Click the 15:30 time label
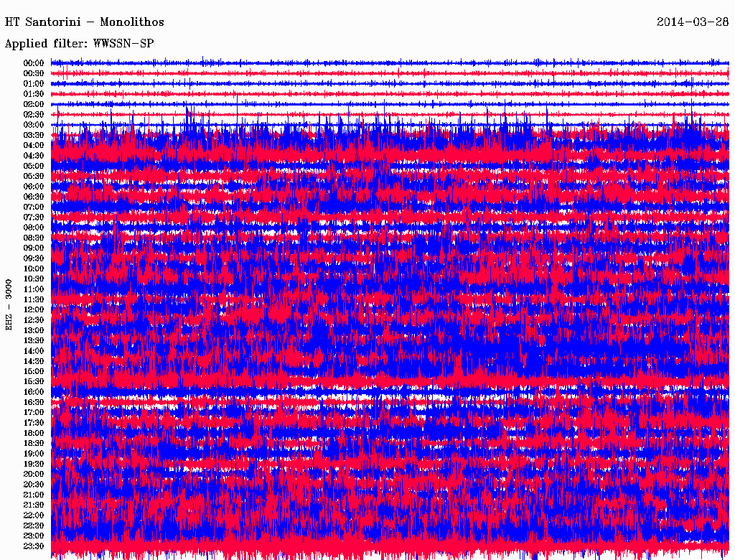The image size is (735, 560). pos(34,382)
